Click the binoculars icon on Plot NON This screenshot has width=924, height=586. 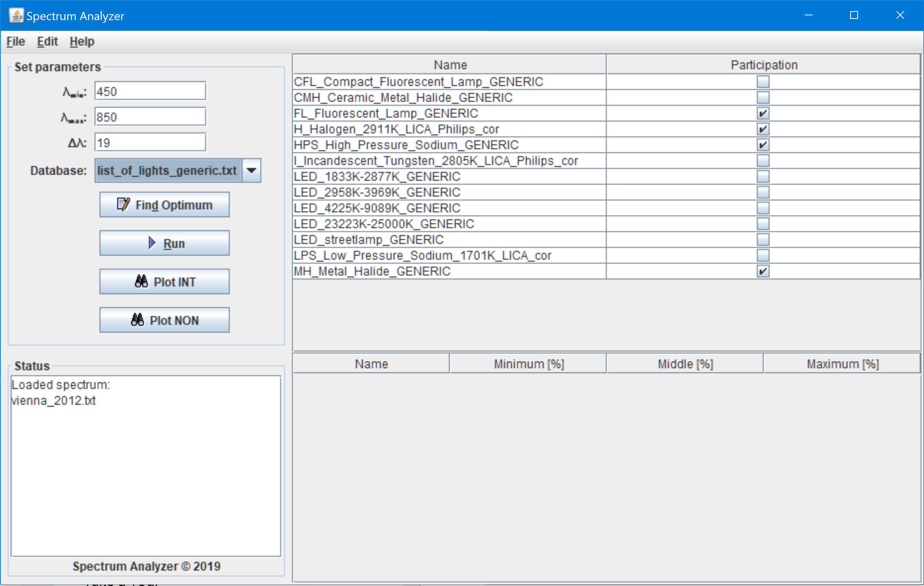point(137,320)
